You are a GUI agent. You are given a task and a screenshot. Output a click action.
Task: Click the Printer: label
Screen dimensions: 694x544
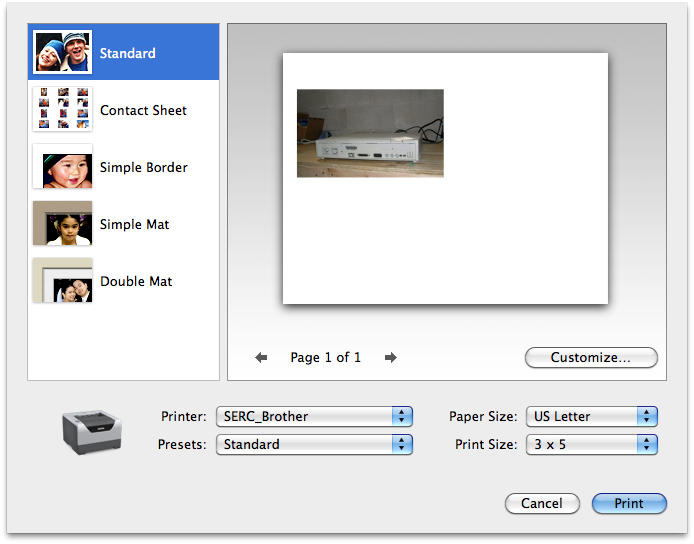coord(184,417)
